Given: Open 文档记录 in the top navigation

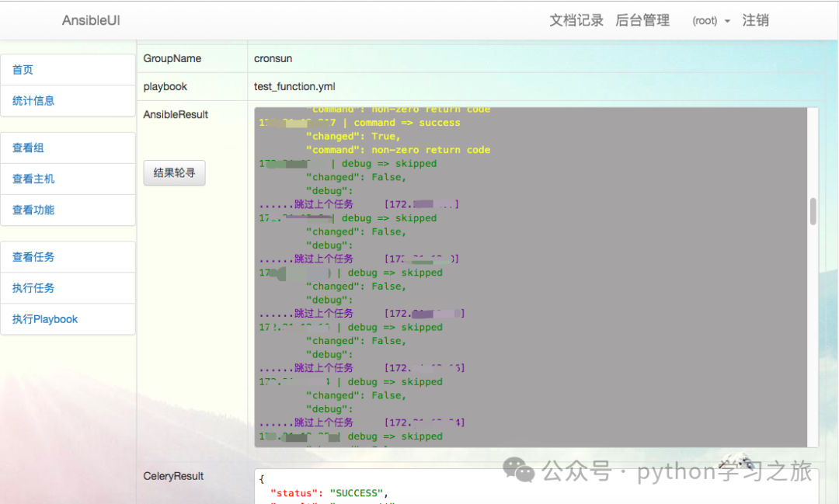Looking at the screenshot, I should (576, 20).
